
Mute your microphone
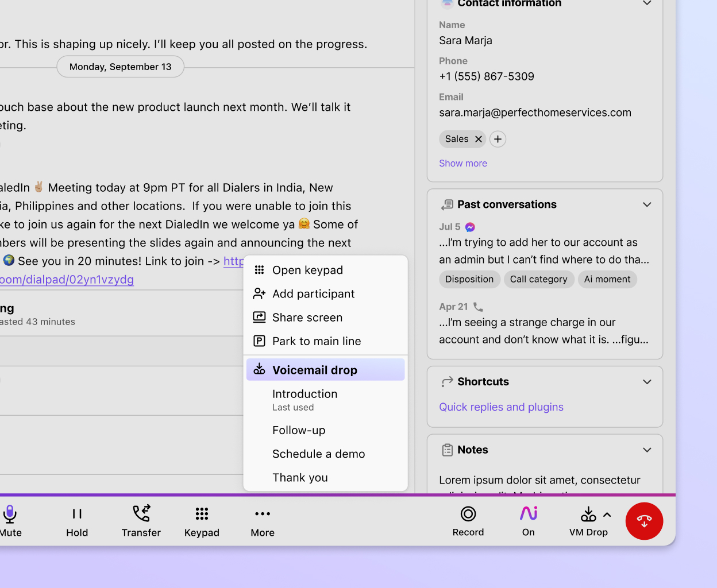click(x=10, y=521)
